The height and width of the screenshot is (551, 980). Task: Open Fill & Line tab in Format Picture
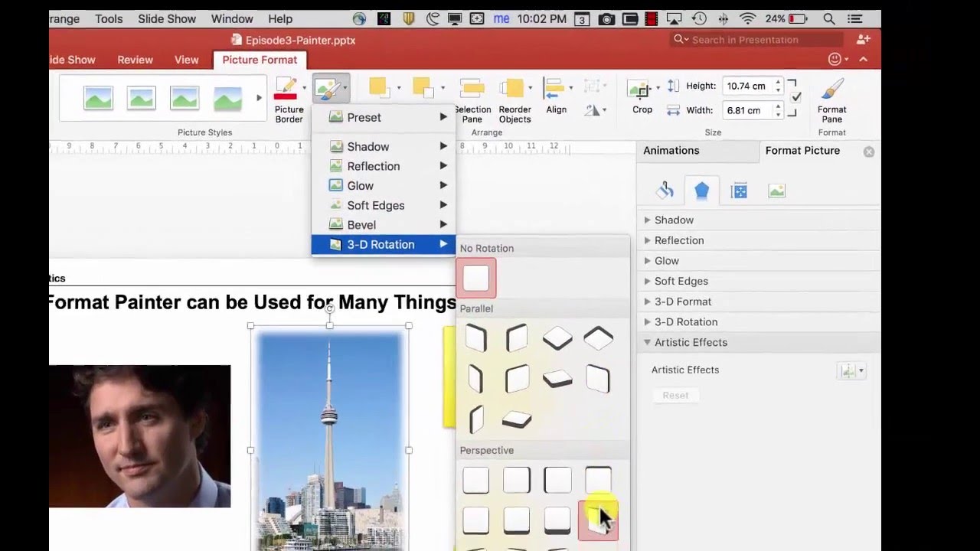(665, 191)
